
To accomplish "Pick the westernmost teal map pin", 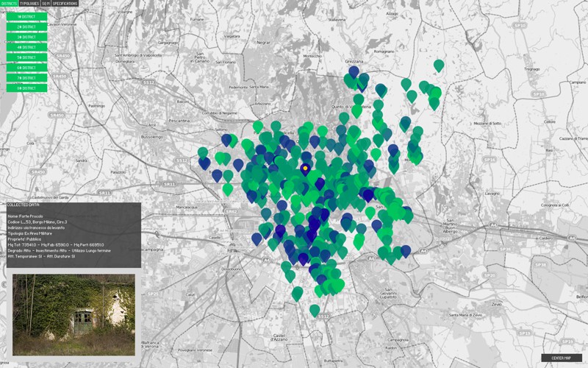I will click(x=203, y=152).
